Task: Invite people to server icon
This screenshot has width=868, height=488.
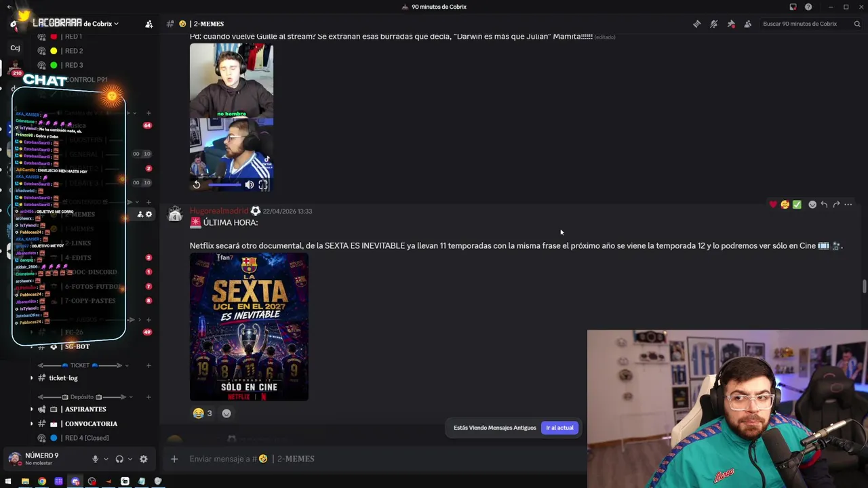Action: point(149,24)
